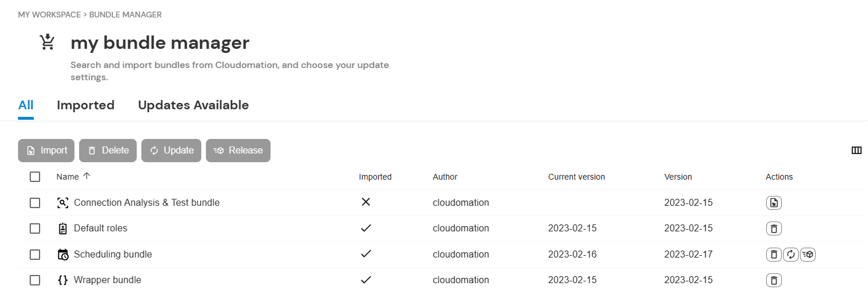
Task: Check the Connection Analysis & Test bundle checkbox
Action: [x=35, y=203]
